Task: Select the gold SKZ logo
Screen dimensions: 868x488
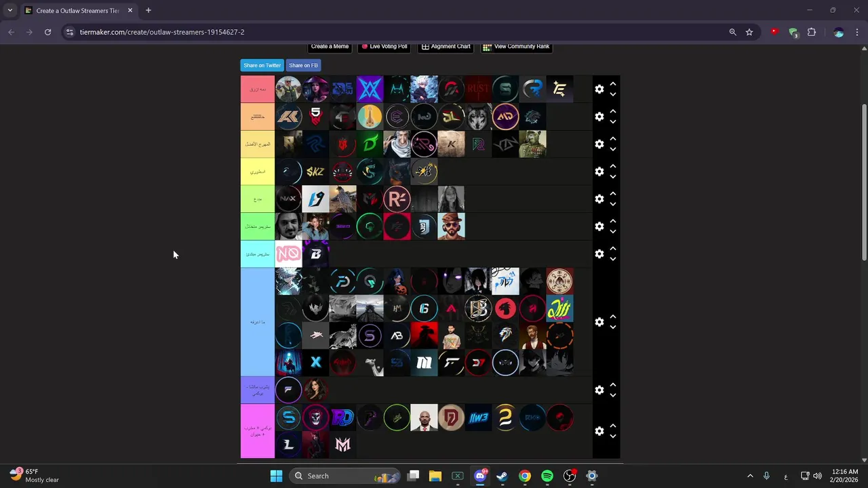Action: tap(315, 171)
